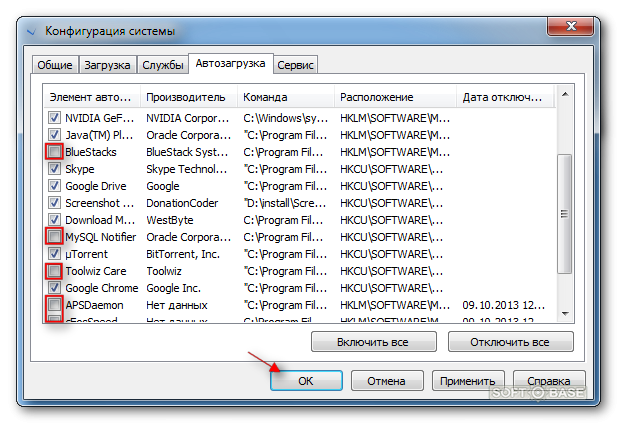
Task: Tick the APSDaemon checkbox
Action: pyautogui.click(x=54, y=305)
